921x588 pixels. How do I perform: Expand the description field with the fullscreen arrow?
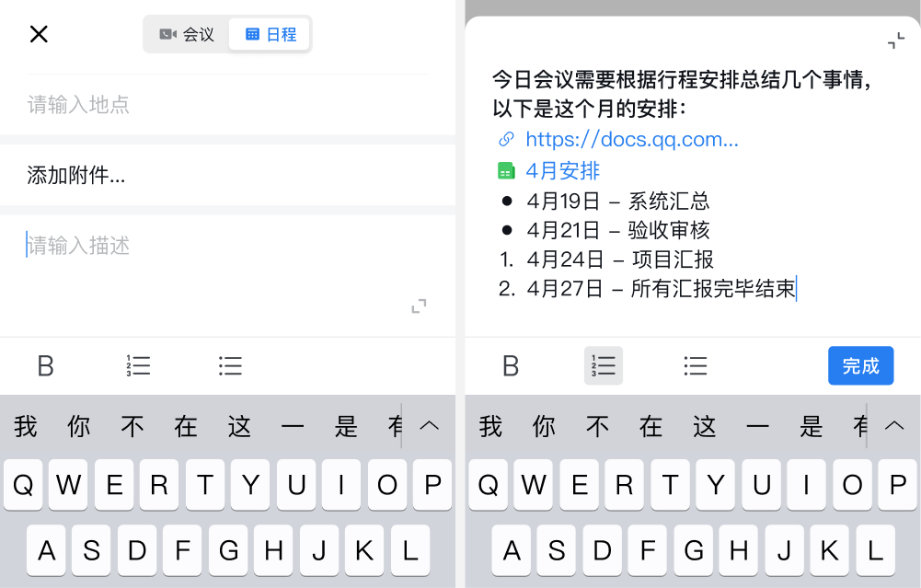pyautogui.click(x=419, y=306)
